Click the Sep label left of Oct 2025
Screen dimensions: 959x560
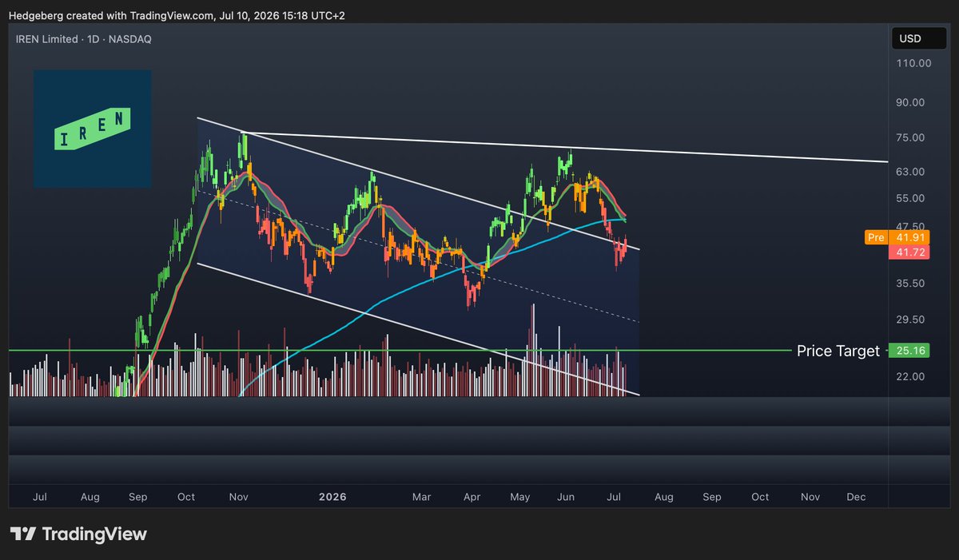pyautogui.click(x=138, y=497)
